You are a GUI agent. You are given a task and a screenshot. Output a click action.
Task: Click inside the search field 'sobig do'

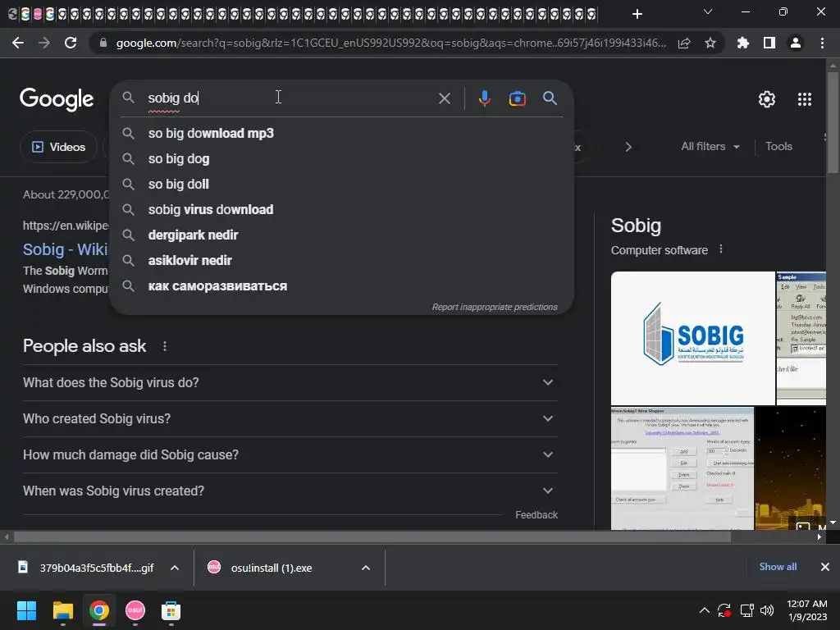290,98
